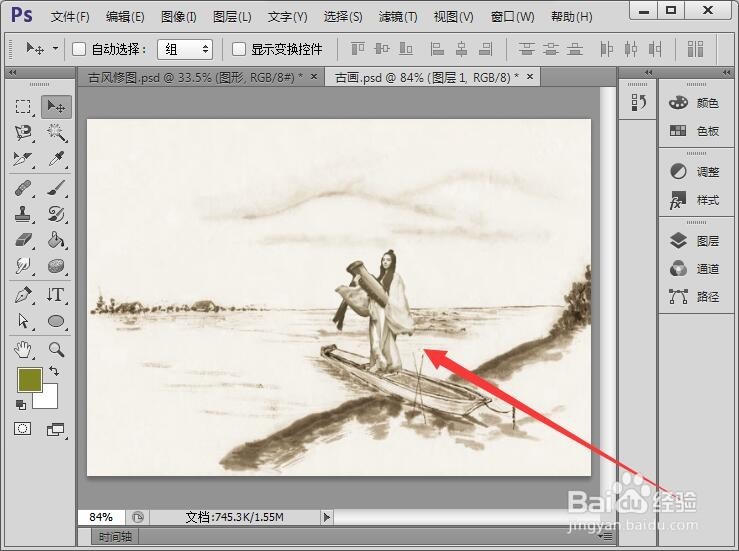Screen dimensions: 739x551
Task: Select the Eraser tool
Action: pos(23,240)
